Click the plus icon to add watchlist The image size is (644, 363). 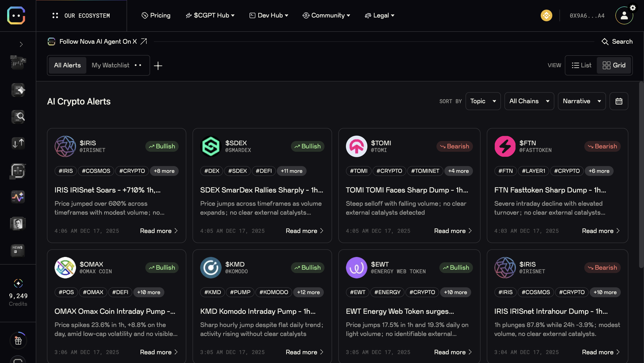point(158,66)
